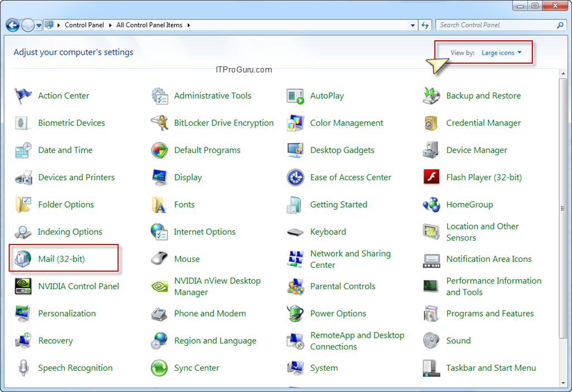The width and height of the screenshot is (572, 392).
Task: Open the NVIDIA Control Panel
Action: pos(78,286)
